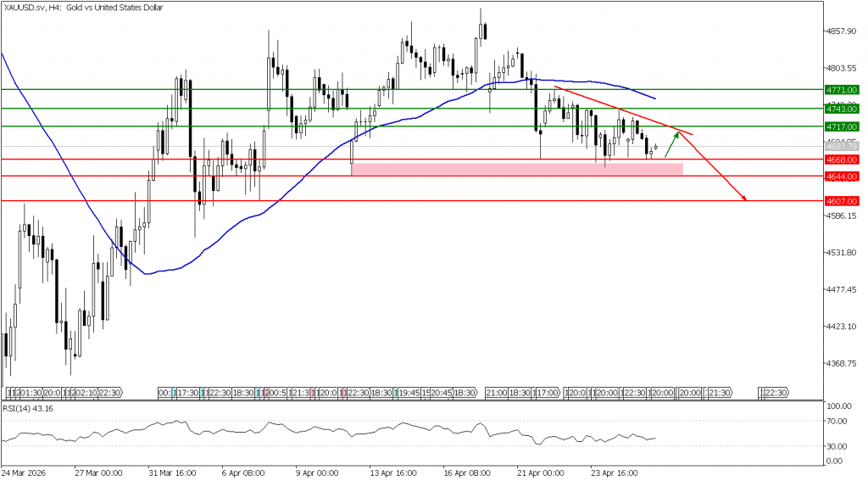
Task: Click the 4607.00 red target label
Action: pos(842,201)
